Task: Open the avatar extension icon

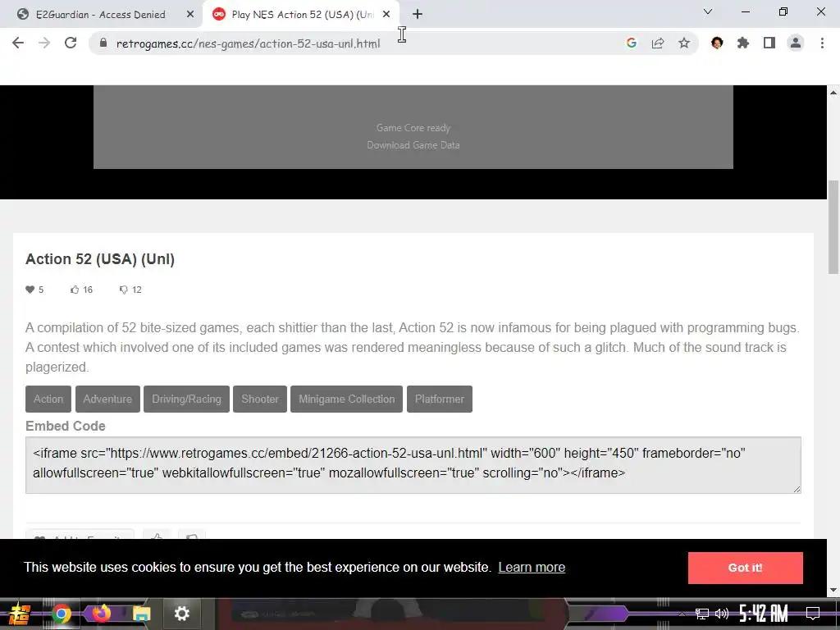Action: coord(717,43)
